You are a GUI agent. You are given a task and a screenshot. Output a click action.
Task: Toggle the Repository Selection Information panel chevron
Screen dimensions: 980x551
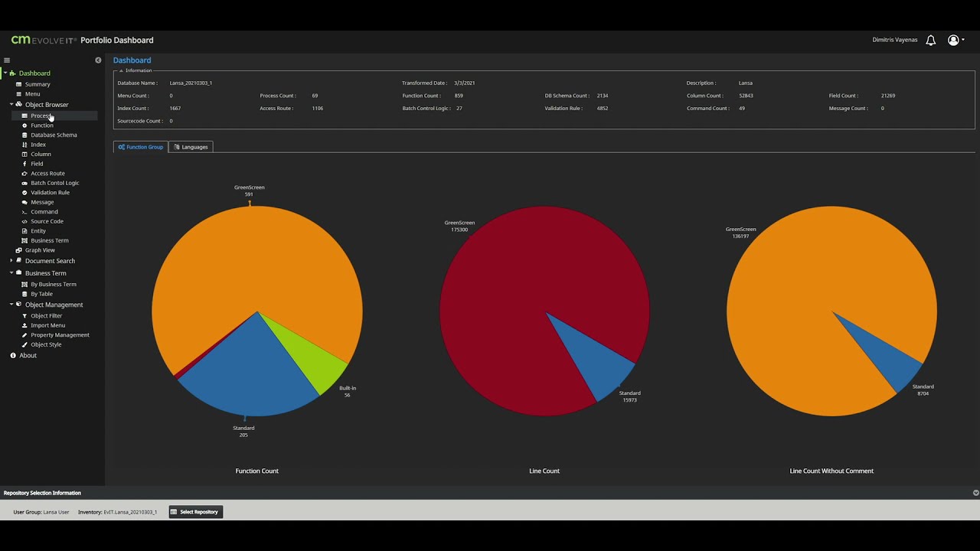click(x=975, y=493)
